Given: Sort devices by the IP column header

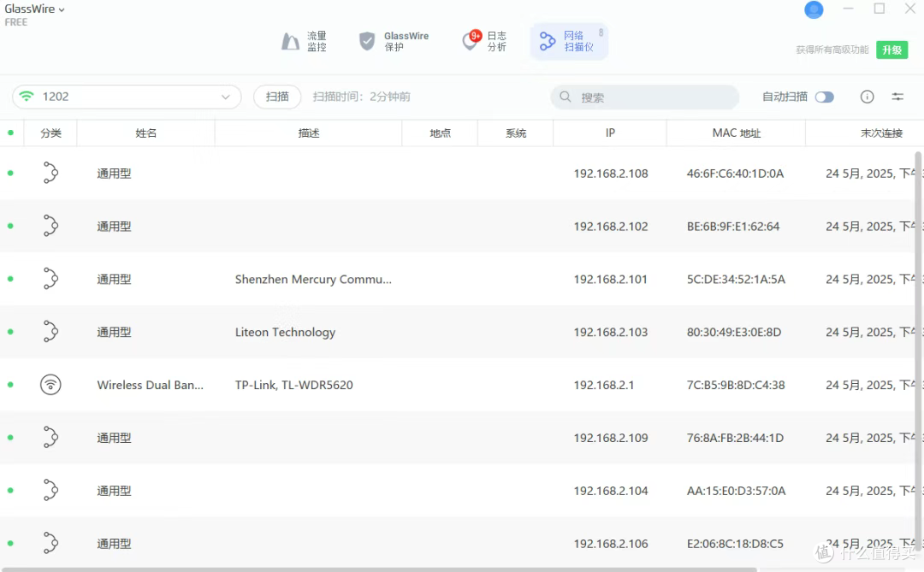Looking at the screenshot, I should pyautogui.click(x=609, y=133).
